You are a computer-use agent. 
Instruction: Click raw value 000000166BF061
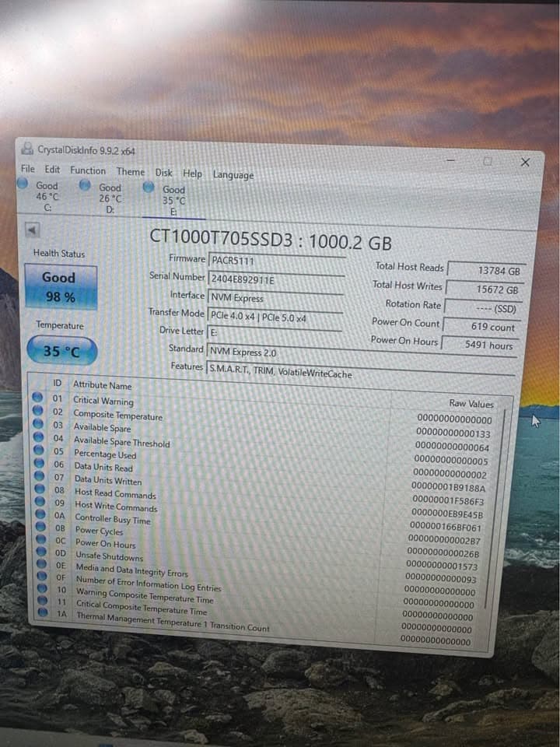pos(446,527)
